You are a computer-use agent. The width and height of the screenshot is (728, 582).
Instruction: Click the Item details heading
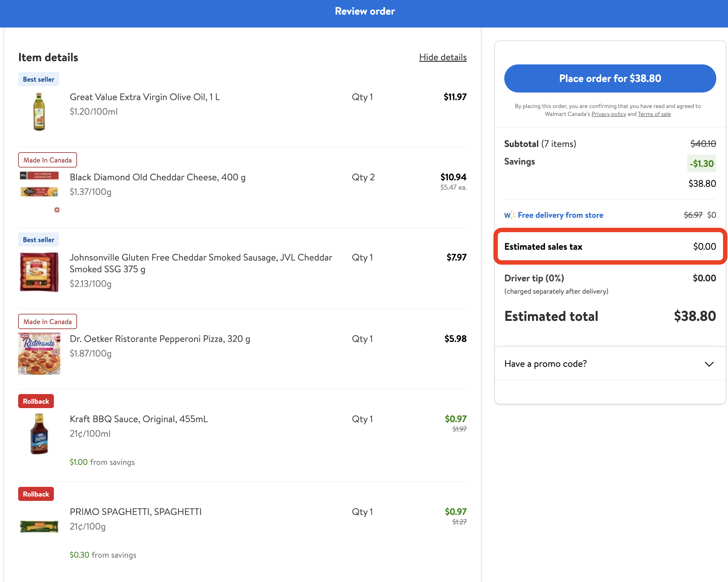[x=48, y=57]
